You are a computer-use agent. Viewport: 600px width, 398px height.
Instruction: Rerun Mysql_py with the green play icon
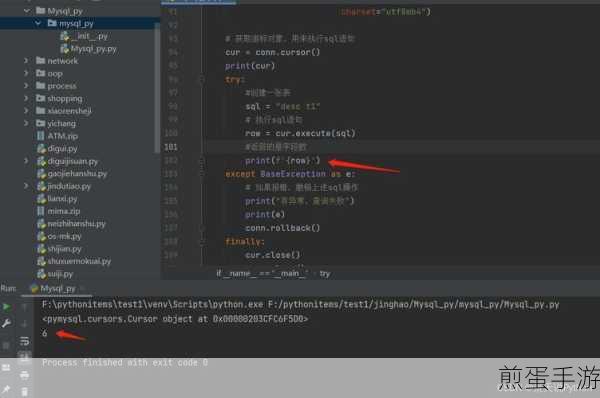point(7,306)
